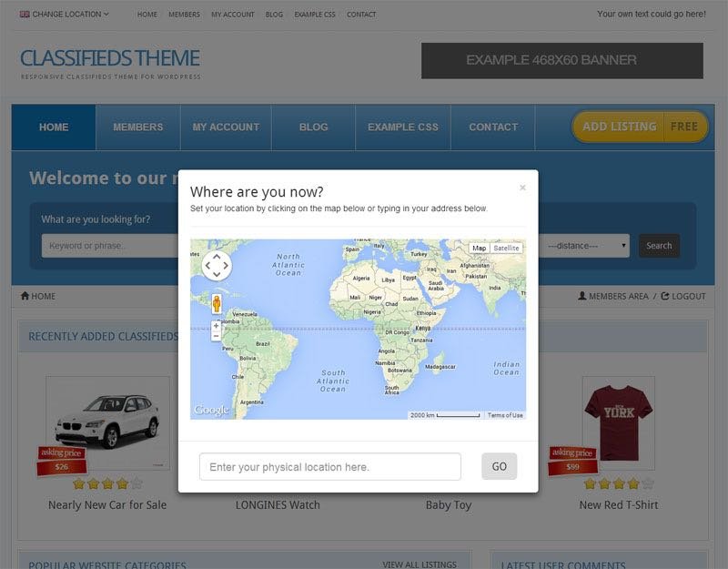Switch to the Blog navigation tab
This screenshot has width=728, height=569.
(x=313, y=127)
